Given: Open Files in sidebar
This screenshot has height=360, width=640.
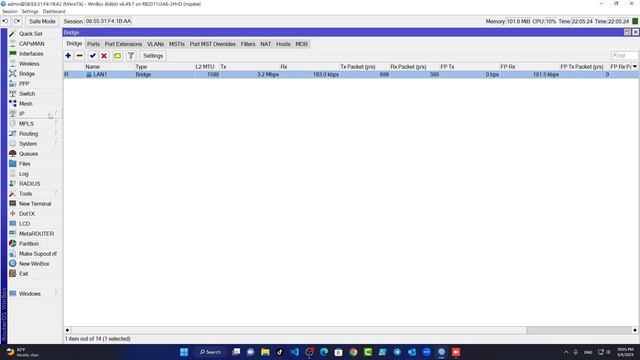Looking at the screenshot, I should coord(24,164).
